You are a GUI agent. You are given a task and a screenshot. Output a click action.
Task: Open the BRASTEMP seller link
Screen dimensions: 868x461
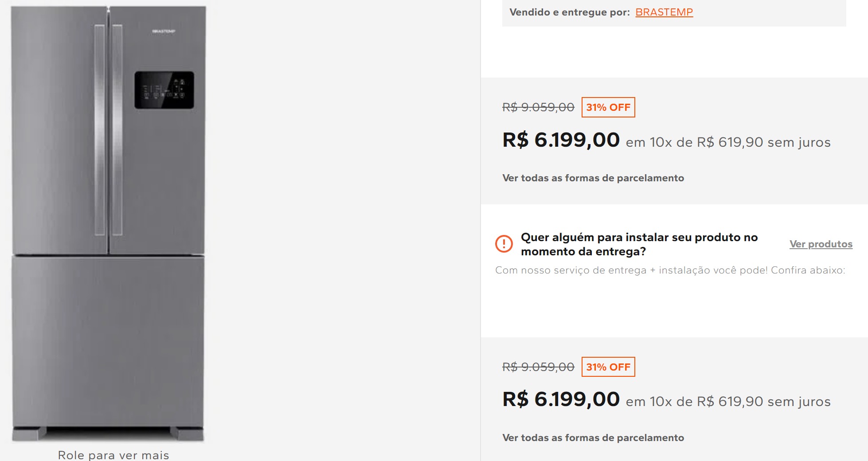[x=664, y=12]
